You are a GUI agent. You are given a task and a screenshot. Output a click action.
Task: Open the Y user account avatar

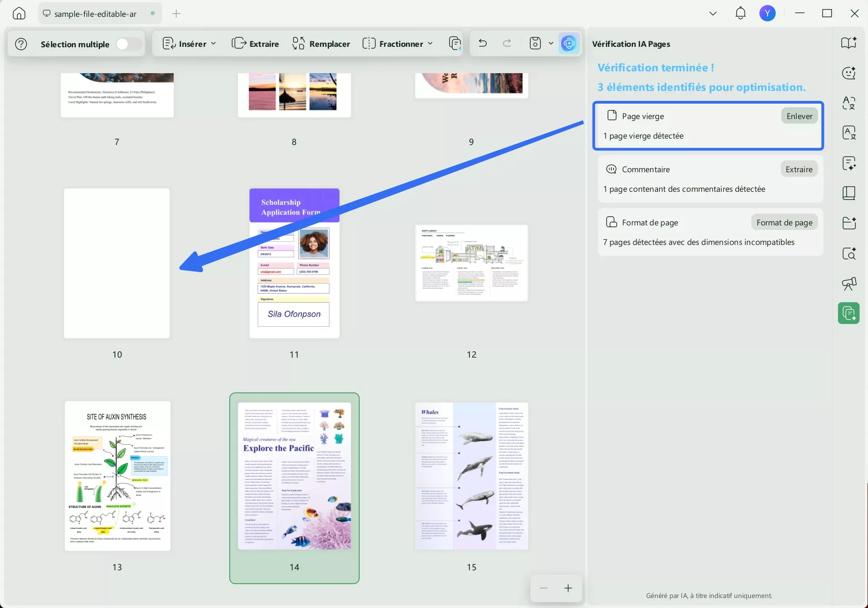coord(768,14)
